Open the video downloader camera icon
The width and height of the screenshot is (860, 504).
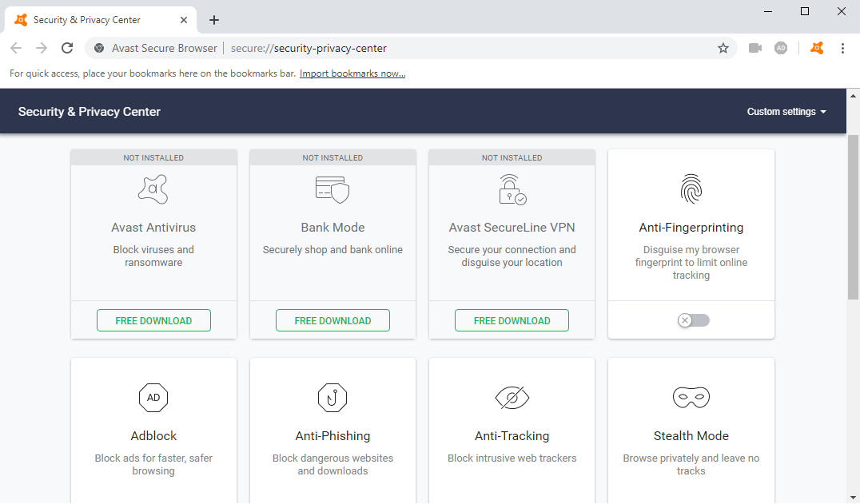pos(755,48)
